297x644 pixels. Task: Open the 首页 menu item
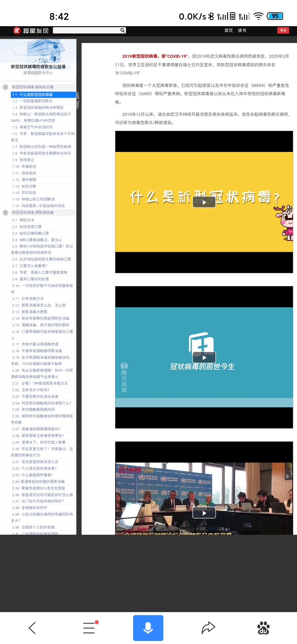(228, 30)
